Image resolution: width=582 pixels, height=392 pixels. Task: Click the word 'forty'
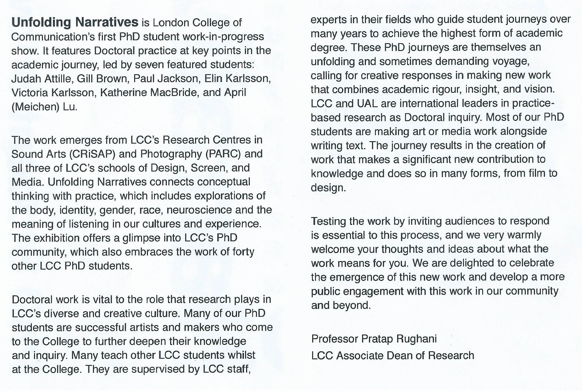(x=243, y=252)
